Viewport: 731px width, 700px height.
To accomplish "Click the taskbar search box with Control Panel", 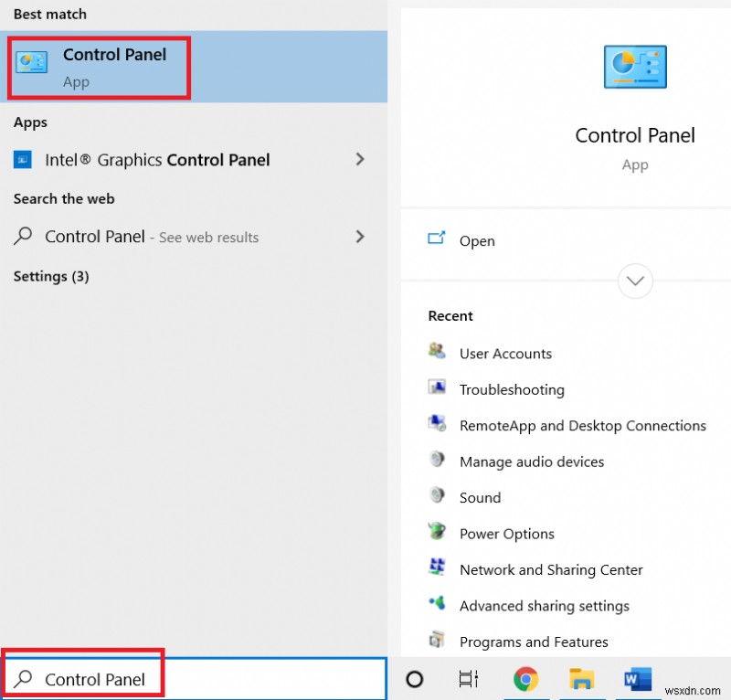I will [195, 679].
